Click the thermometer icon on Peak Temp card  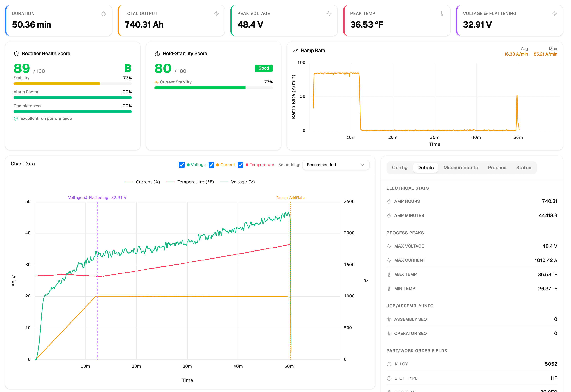[442, 14]
